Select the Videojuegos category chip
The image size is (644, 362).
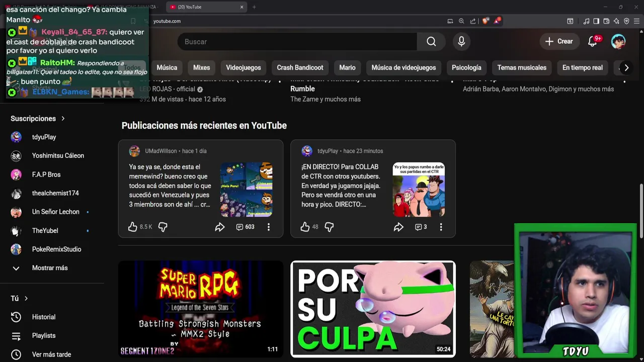pos(244,67)
